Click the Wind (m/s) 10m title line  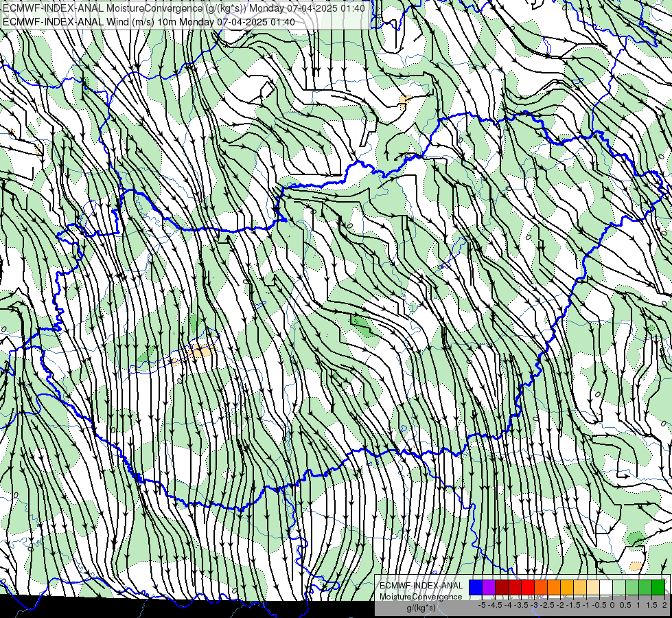(149, 21)
